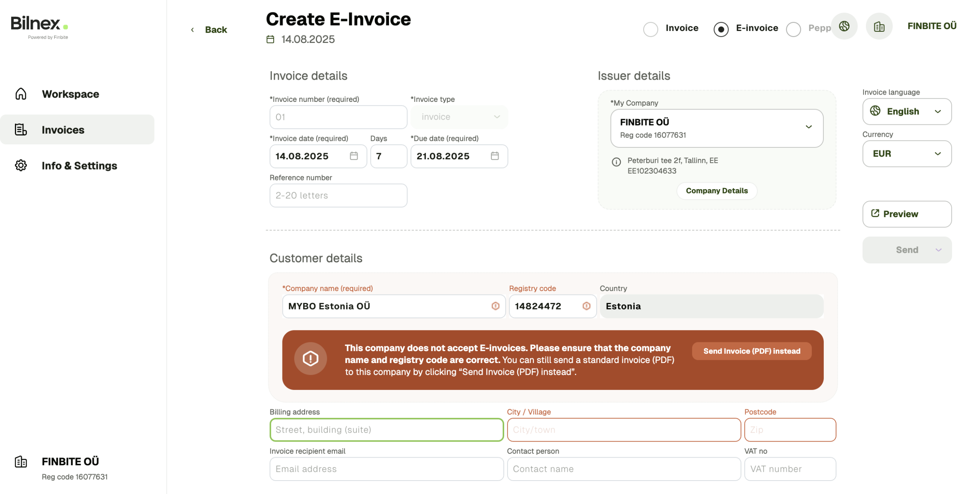Open the Currency EUR dropdown

pos(908,154)
